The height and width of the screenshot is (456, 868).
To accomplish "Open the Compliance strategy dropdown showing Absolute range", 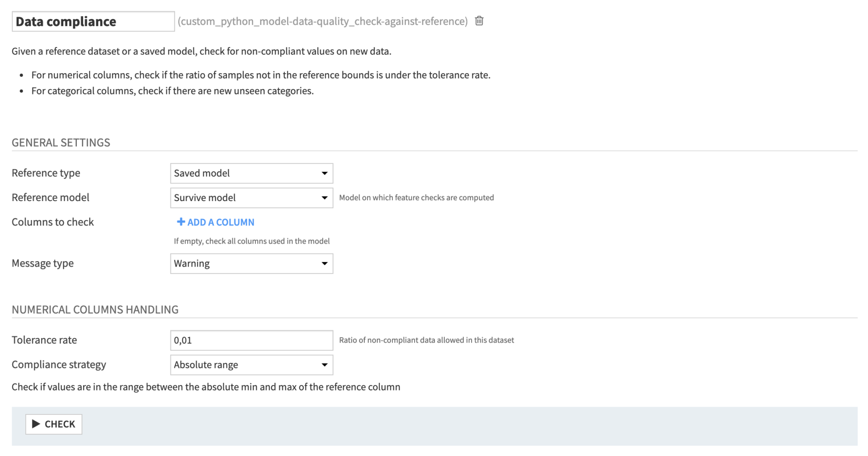I will tap(251, 365).
